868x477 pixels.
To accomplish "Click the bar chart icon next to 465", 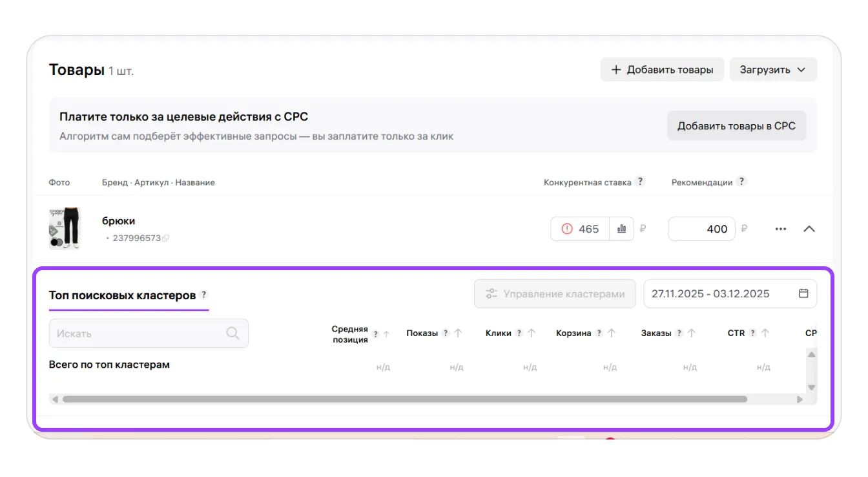I will (x=621, y=229).
